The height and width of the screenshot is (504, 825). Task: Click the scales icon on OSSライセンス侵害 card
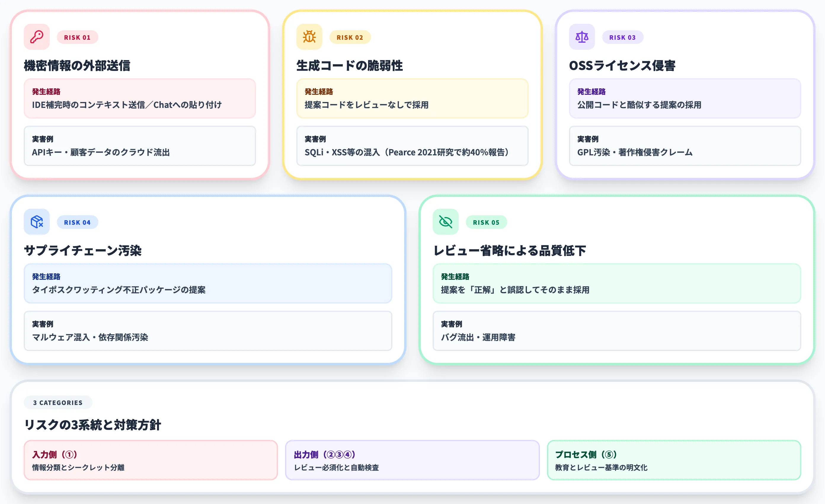tap(582, 37)
